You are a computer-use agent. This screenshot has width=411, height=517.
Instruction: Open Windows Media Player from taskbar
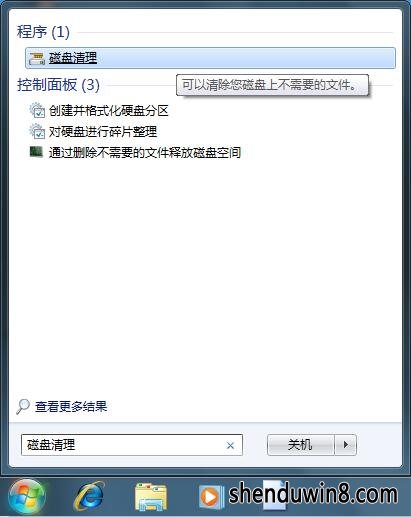[x=210, y=497]
